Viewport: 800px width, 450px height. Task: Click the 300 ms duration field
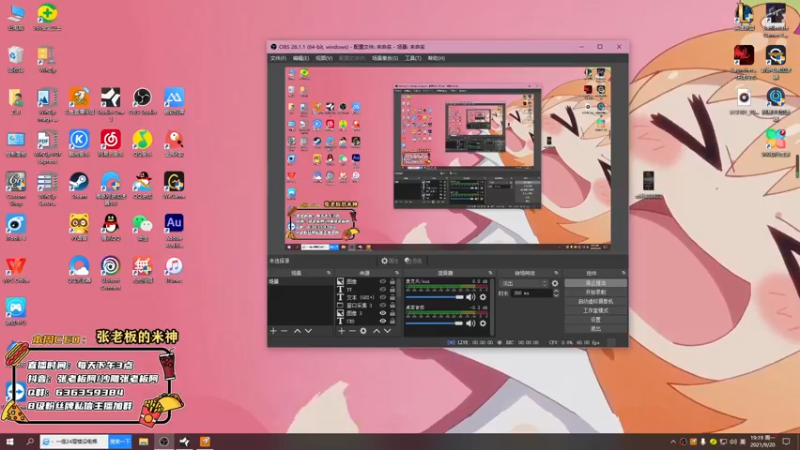[x=531, y=293]
